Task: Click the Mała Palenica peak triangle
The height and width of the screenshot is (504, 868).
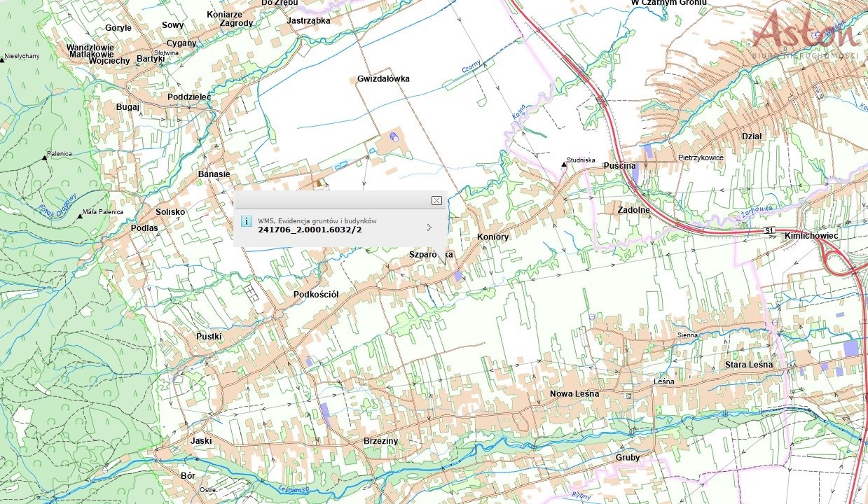Action: [x=80, y=216]
